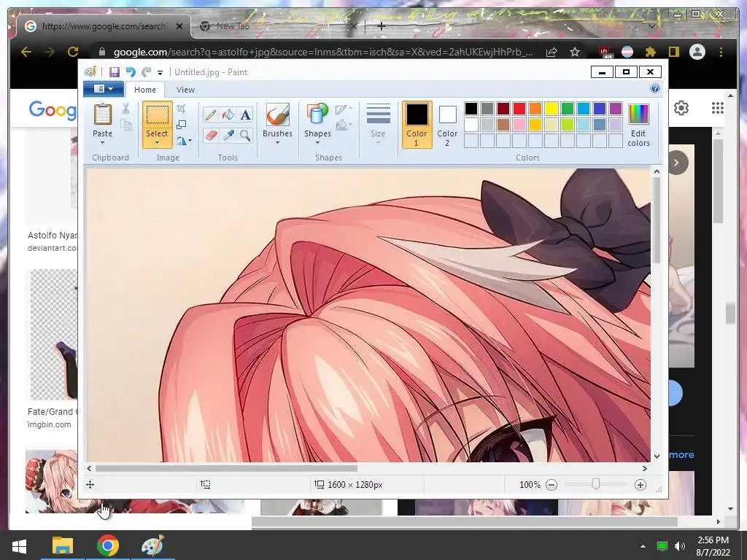Expand the Shapes dropdown arrow
This screenshot has width=747, height=560.
coord(317,142)
